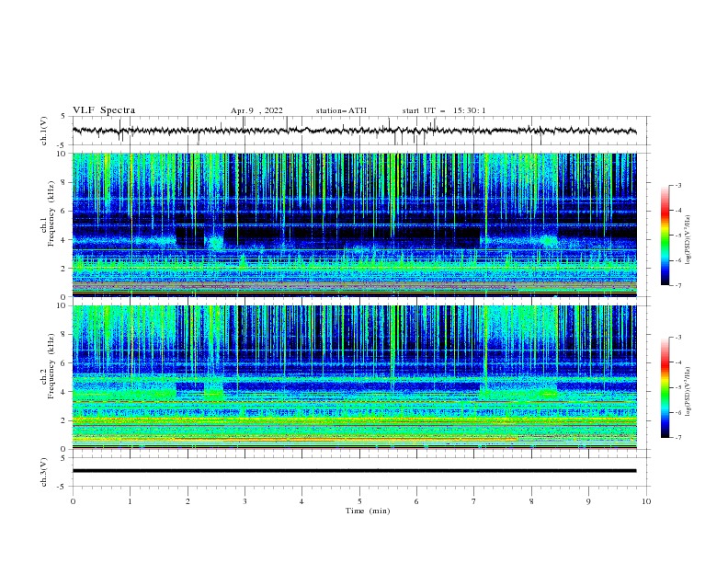Click the ch.1 spectrogram plot area
This screenshot has width=728, height=563.
click(355, 224)
